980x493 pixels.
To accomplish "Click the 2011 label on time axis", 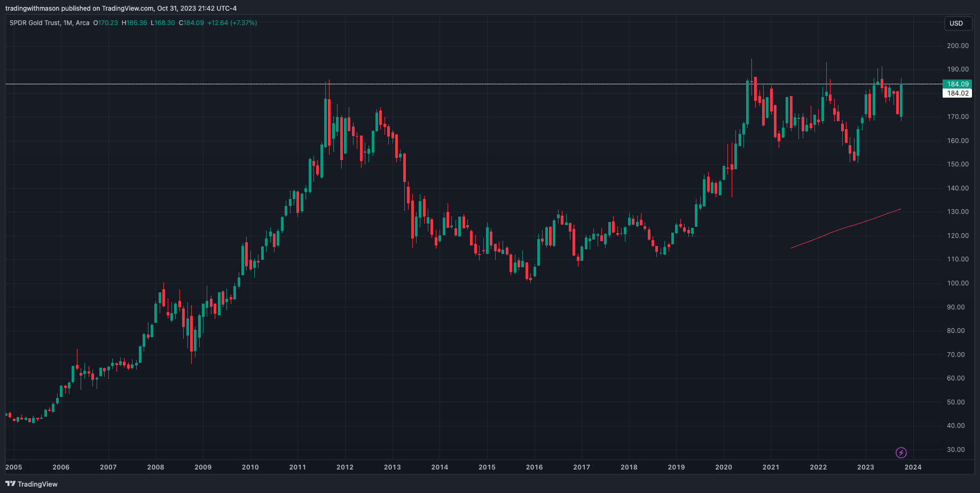I will pos(297,467).
